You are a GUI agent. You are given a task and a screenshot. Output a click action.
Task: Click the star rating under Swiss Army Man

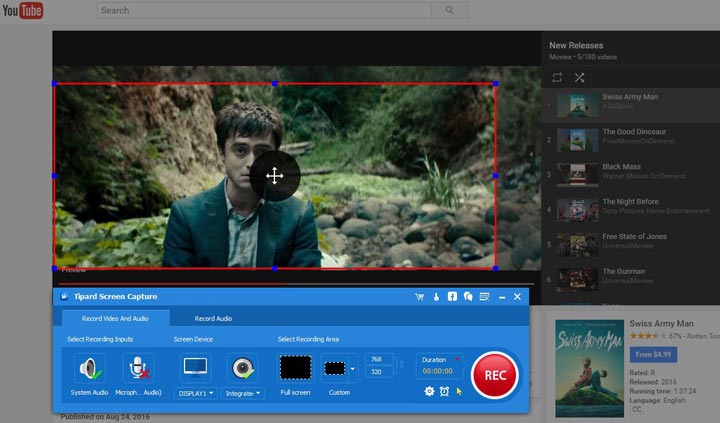[647, 336]
